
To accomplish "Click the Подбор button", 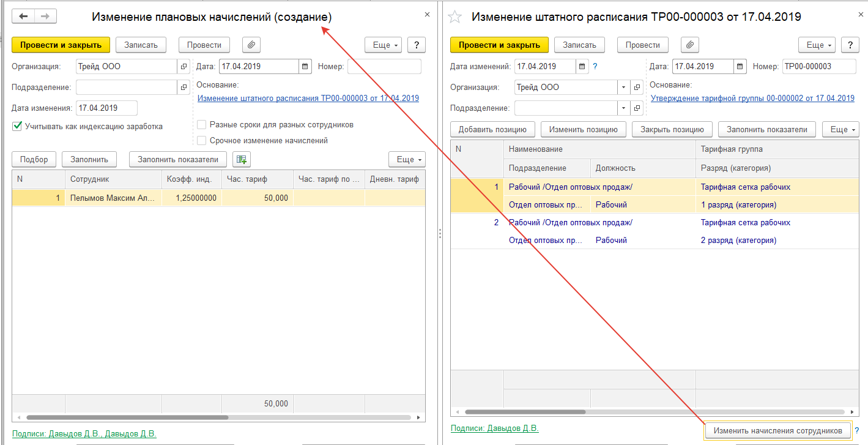I will pyautogui.click(x=34, y=159).
